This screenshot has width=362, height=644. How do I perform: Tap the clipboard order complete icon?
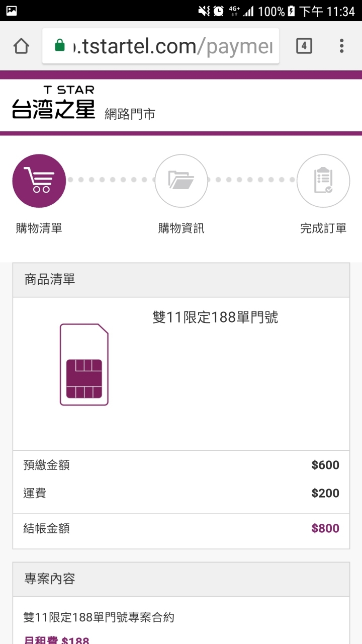pos(323,181)
